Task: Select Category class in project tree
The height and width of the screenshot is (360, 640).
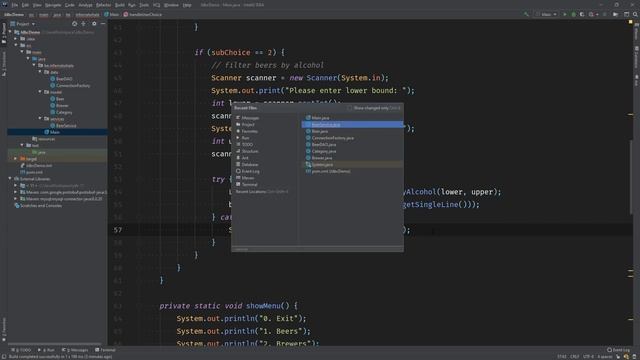Action: [x=61, y=112]
